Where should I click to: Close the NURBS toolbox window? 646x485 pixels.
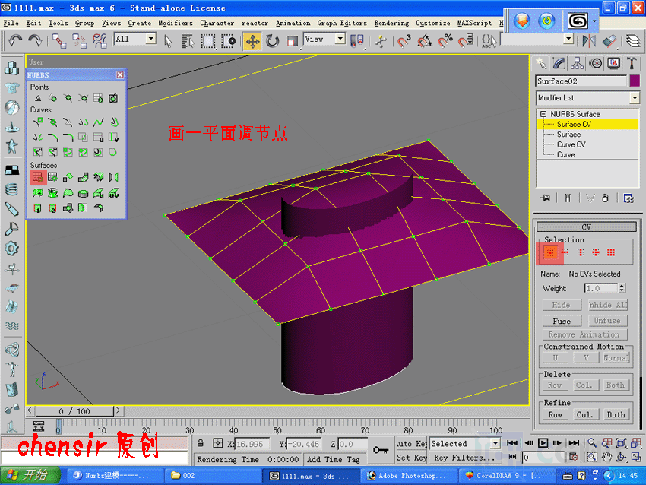pyautogui.click(x=120, y=75)
